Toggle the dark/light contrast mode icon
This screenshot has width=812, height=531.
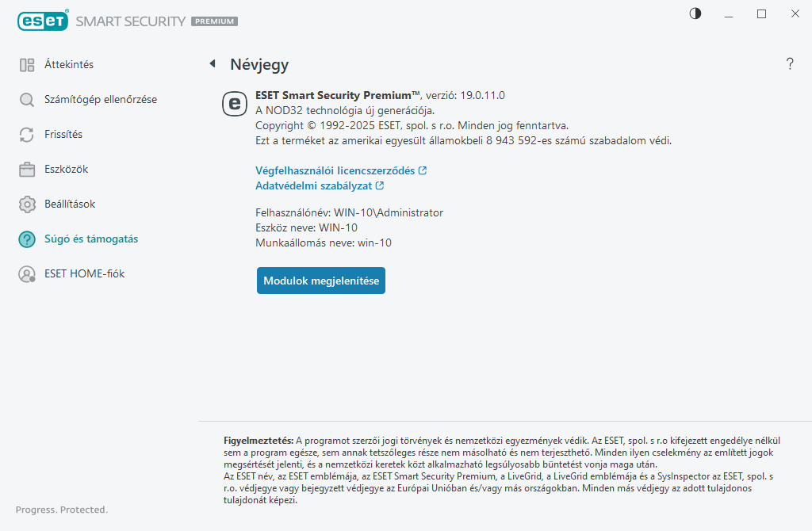[695, 13]
